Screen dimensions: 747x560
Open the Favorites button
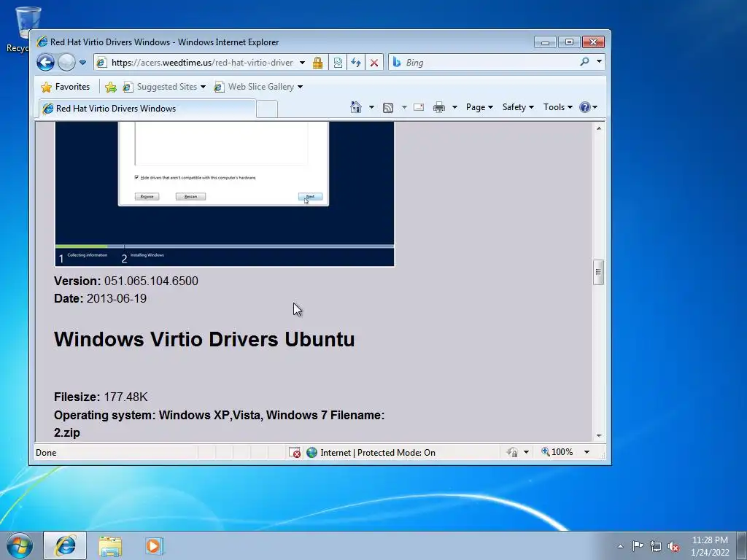coord(65,87)
